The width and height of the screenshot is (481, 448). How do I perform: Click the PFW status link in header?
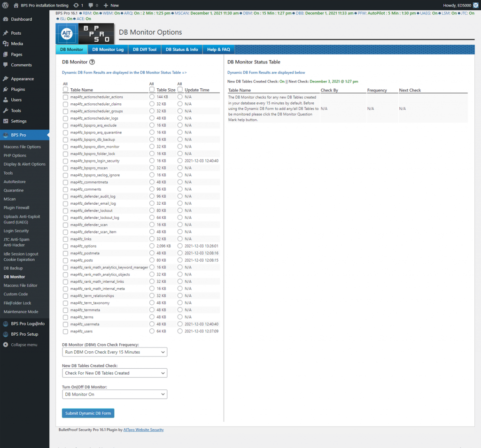coord(362,13)
